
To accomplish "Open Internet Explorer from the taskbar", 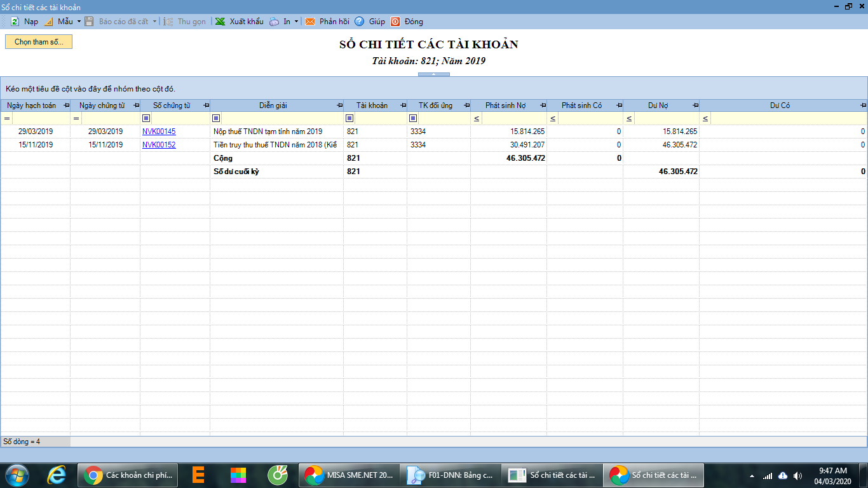I will (x=57, y=475).
